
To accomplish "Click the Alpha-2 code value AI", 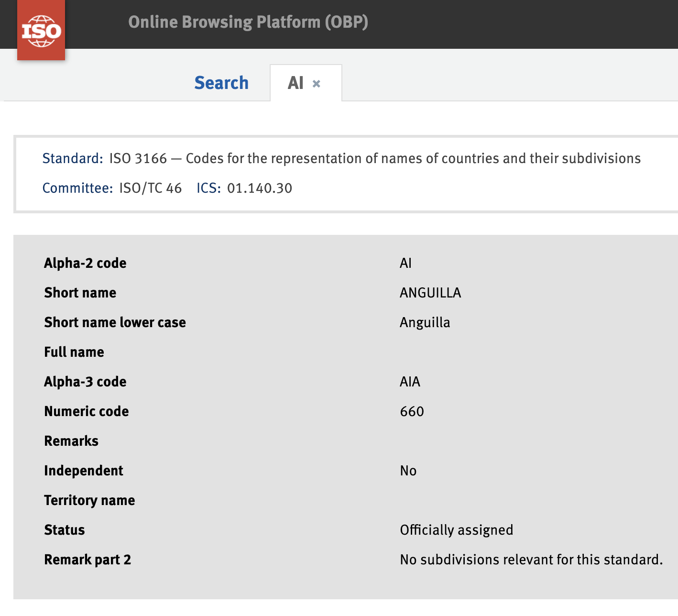I will [405, 263].
